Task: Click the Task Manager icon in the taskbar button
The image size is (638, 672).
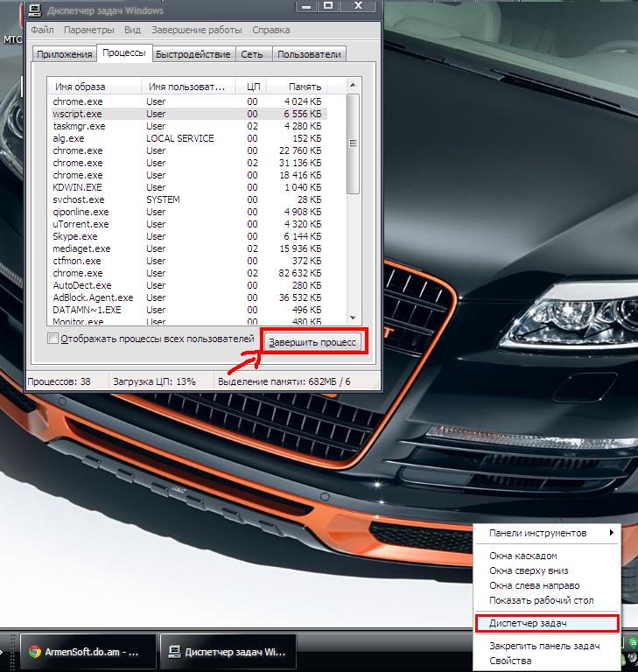Action: (174, 652)
